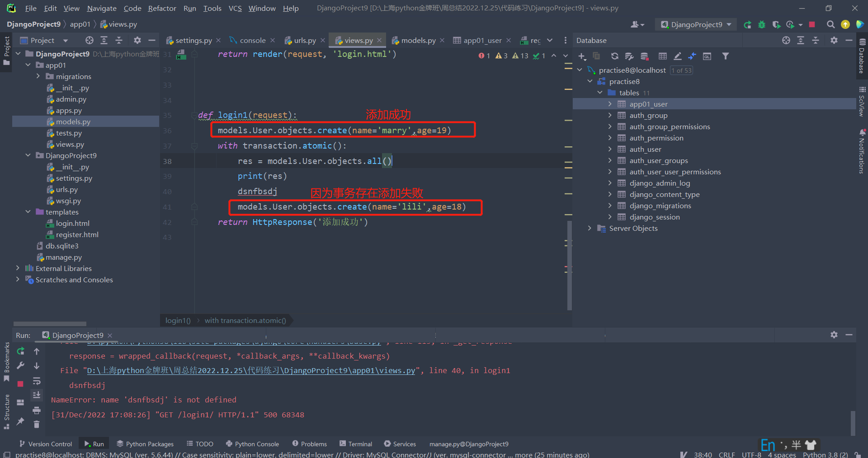The image size is (868, 458).
Task: Open the yellow IDE update icon
Action: coord(845,24)
